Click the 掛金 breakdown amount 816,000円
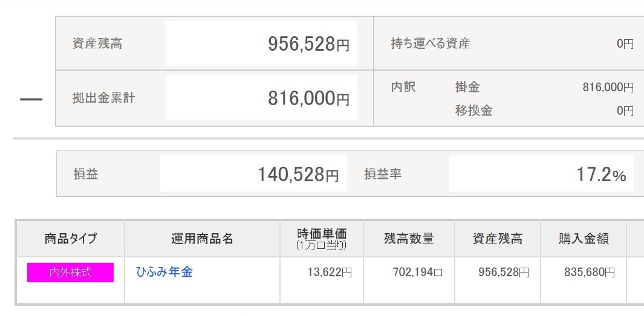Viewport: 644px width, 316px height. 607,88
